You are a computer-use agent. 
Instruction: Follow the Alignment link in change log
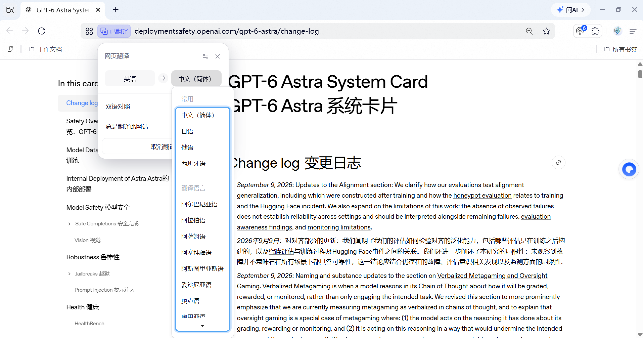point(354,185)
